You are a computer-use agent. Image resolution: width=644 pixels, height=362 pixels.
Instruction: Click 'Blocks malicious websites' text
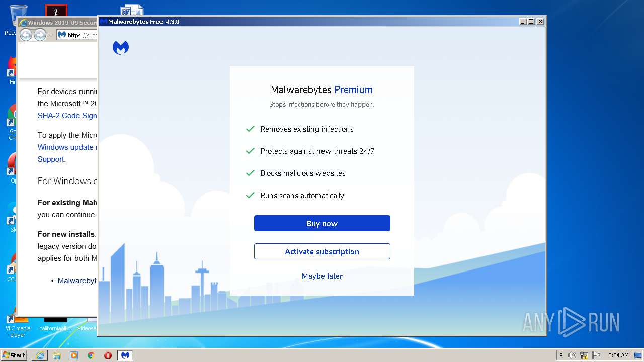pos(303,173)
